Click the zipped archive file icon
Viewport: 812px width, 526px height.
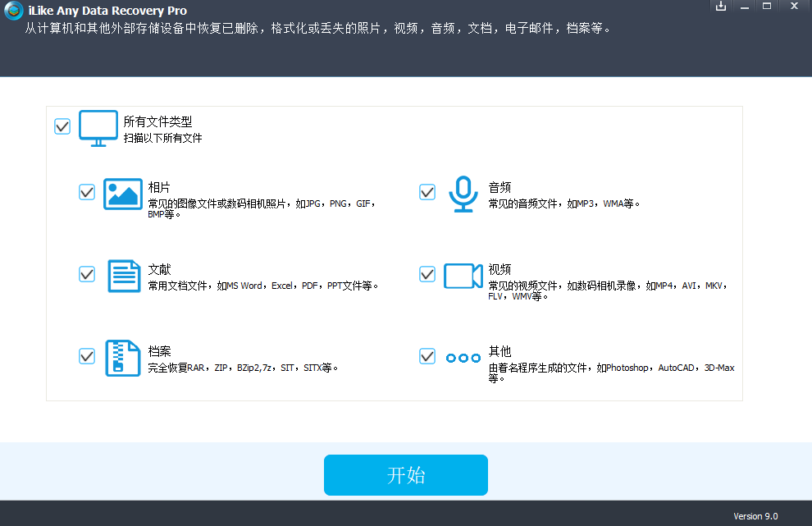click(123, 358)
